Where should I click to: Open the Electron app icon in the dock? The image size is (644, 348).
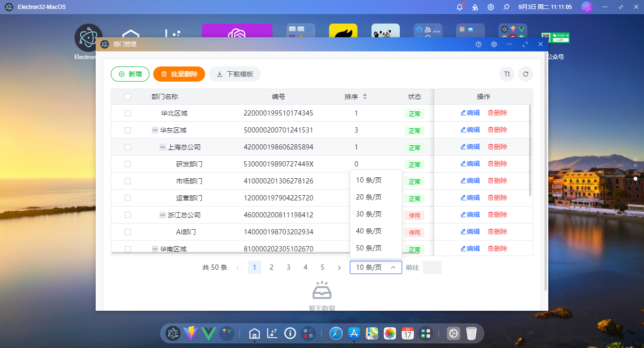[x=173, y=333]
